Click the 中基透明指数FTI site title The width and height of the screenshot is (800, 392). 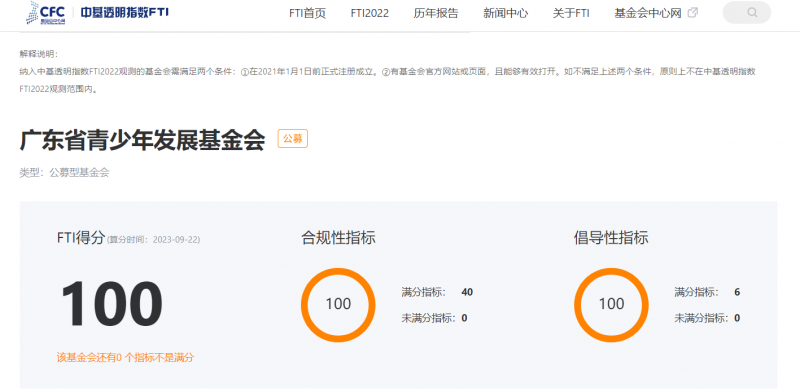coord(124,13)
